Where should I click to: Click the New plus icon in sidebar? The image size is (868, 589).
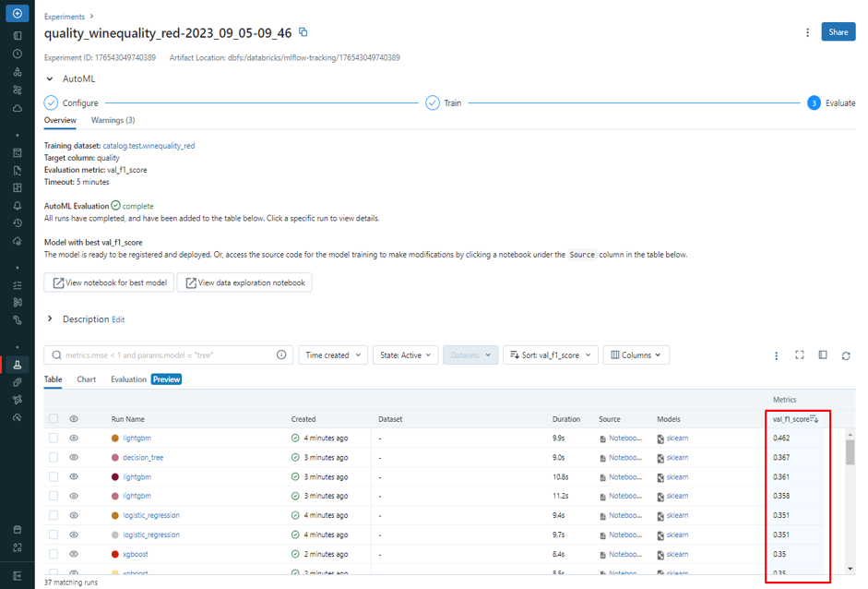(17, 15)
